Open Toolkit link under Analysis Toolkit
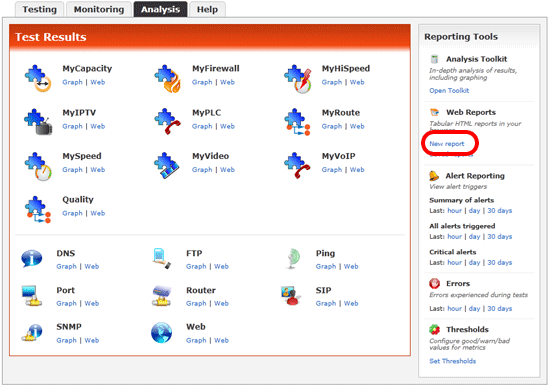 click(x=449, y=91)
